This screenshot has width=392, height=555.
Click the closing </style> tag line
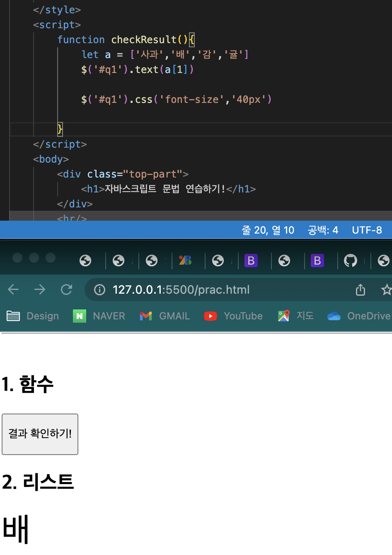click(57, 10)
